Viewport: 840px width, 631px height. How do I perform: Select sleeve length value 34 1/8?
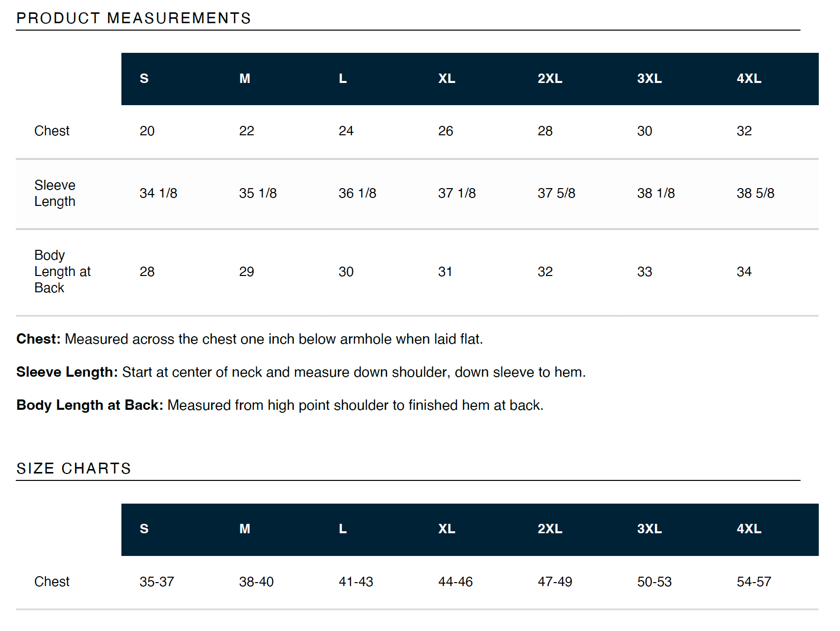(x=158, y=193)
